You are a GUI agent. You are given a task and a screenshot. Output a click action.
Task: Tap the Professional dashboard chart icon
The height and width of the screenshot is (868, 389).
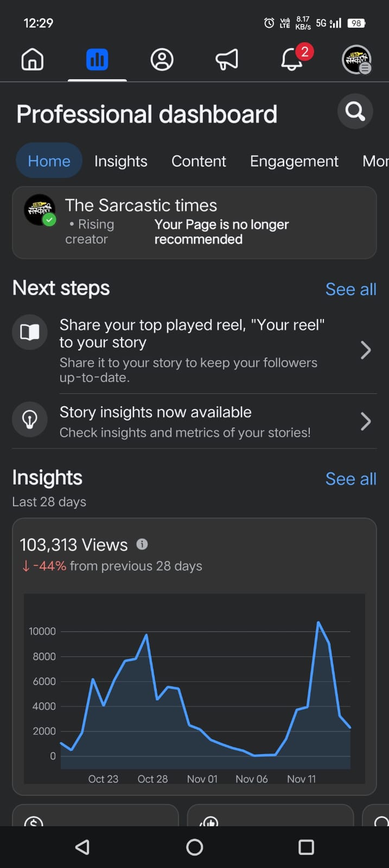tap(97, 60)
